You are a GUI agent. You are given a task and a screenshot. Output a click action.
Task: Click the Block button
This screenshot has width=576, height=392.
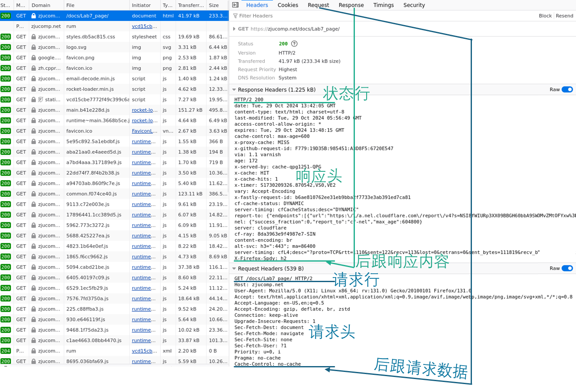[x=545, y=16]
